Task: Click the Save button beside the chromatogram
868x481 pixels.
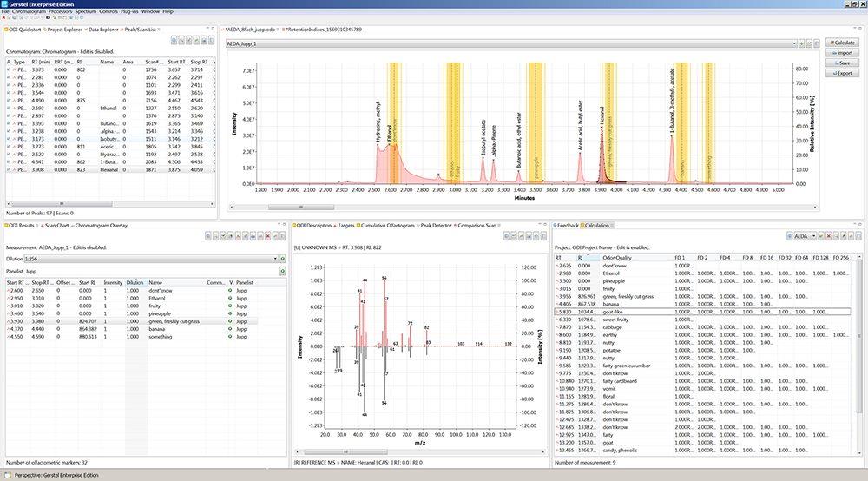Action: pyautogui.click(x=845, y=63)
